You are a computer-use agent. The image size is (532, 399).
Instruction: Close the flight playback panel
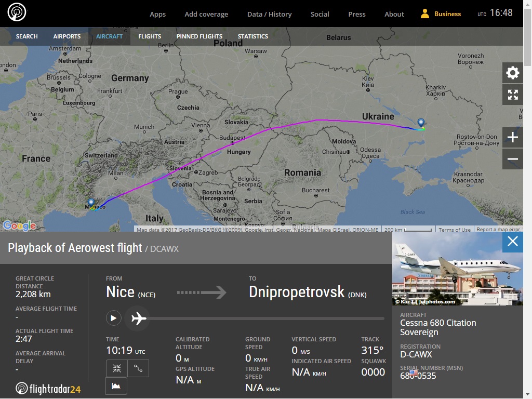coord(512,242)
